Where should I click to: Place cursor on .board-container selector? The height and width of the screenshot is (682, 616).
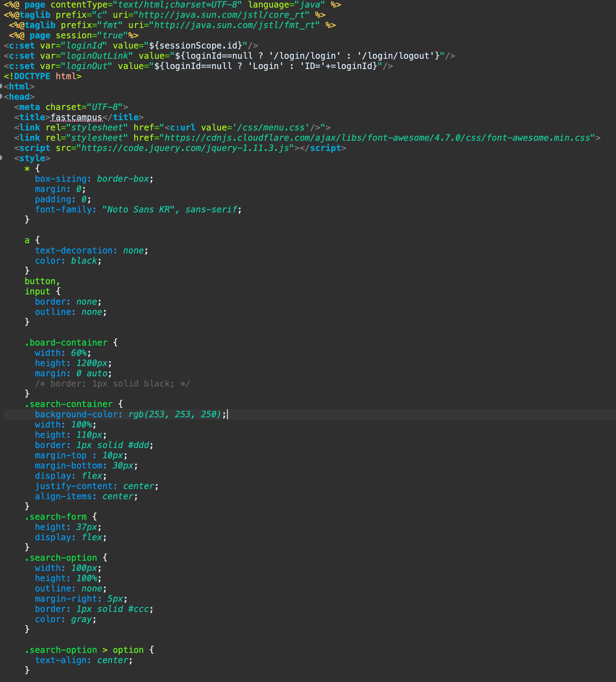(66, 343)
